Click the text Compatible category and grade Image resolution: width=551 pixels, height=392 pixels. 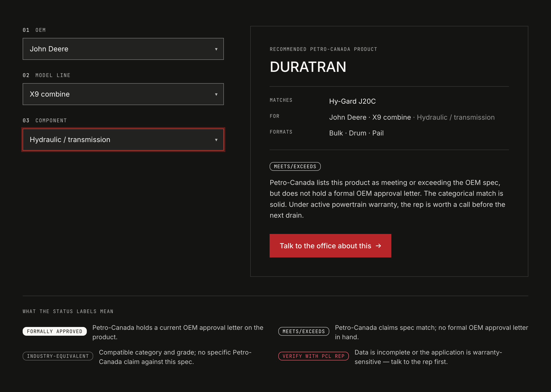(x=175, y=357)
